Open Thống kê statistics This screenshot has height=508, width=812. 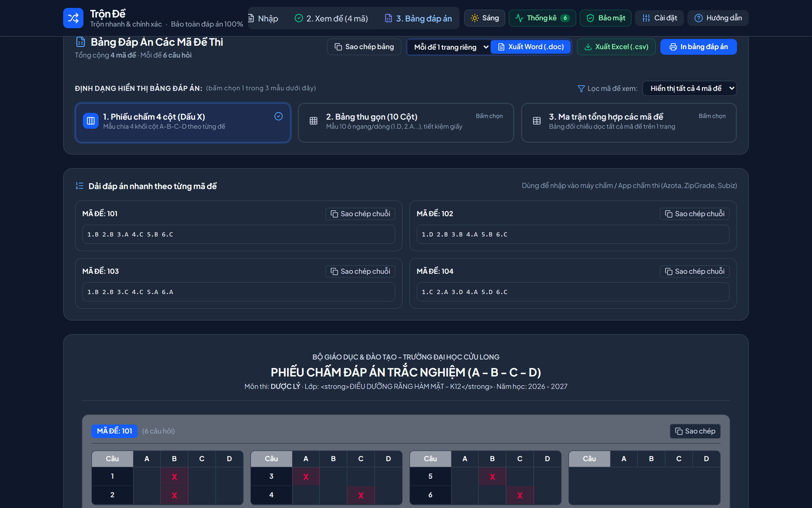pos(542,18)
